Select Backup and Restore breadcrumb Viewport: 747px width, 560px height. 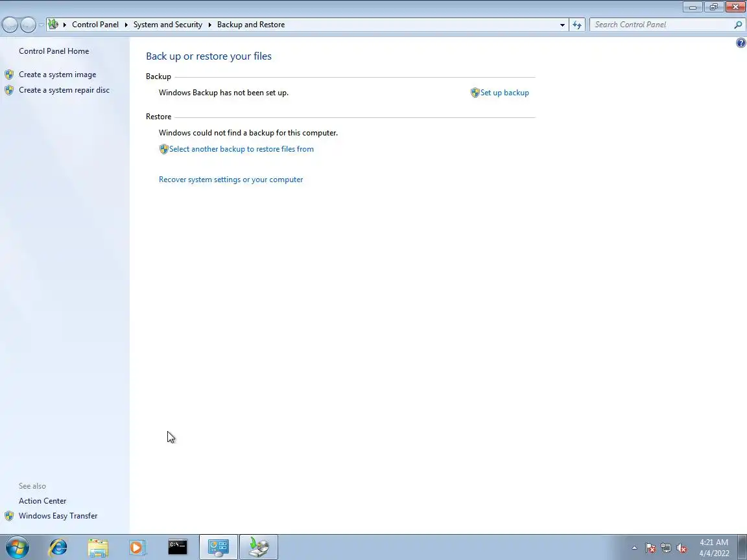pos(251,25)
